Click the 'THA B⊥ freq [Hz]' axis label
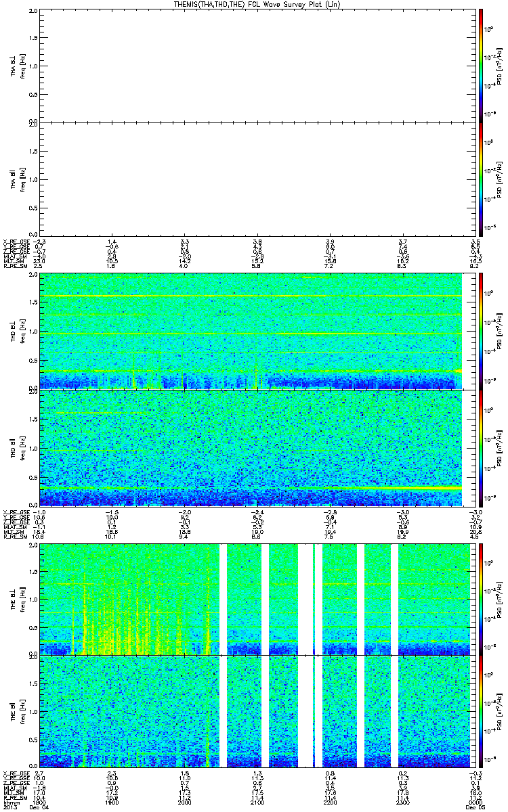The width and height of the screenshot is (508, 812). [x=16, y=65]
